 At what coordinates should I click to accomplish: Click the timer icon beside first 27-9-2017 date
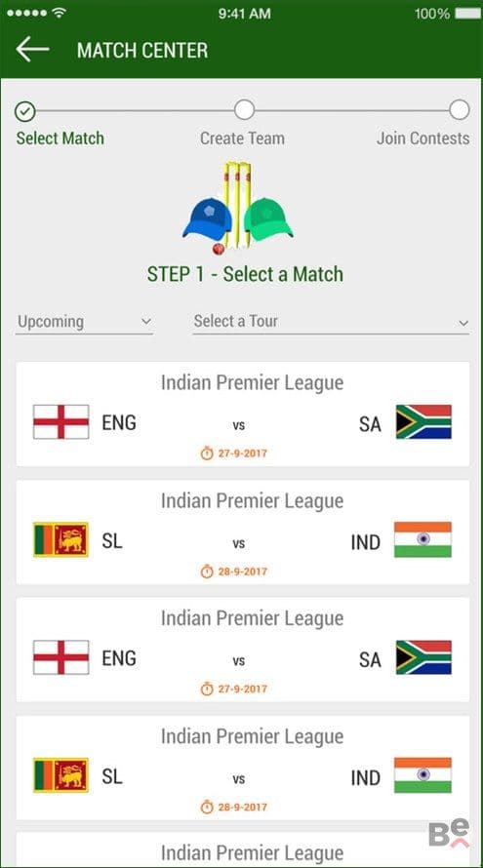tap(207, 454)
